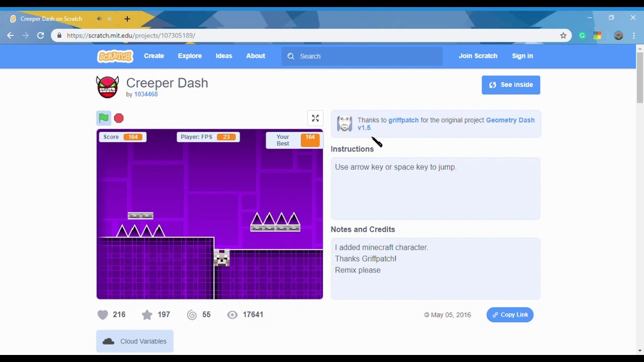Click the browser address bar URL
The image size is (644, 362).
point(131,36)
